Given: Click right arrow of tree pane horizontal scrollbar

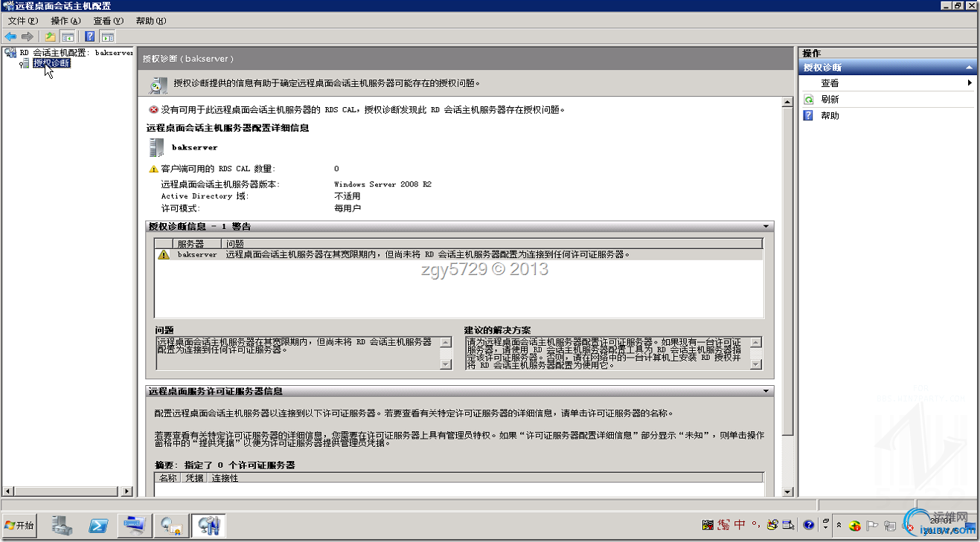Looking at the screenshot, I should (x=129, y=491).
